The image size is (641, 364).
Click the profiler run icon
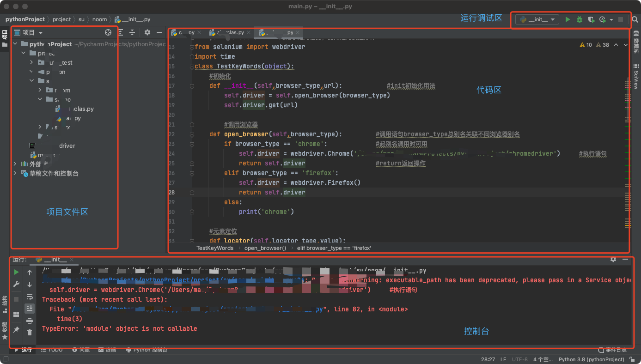click(x=602, y=19)
